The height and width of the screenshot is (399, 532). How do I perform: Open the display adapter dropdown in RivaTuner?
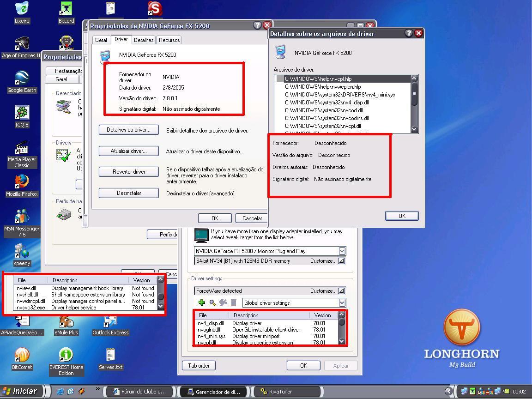[342, 251]
